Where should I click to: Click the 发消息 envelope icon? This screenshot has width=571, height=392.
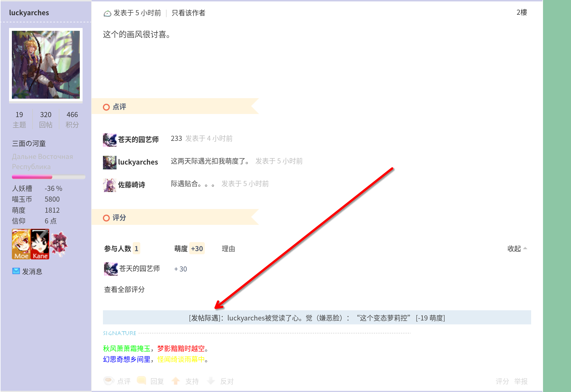point(16,271)
